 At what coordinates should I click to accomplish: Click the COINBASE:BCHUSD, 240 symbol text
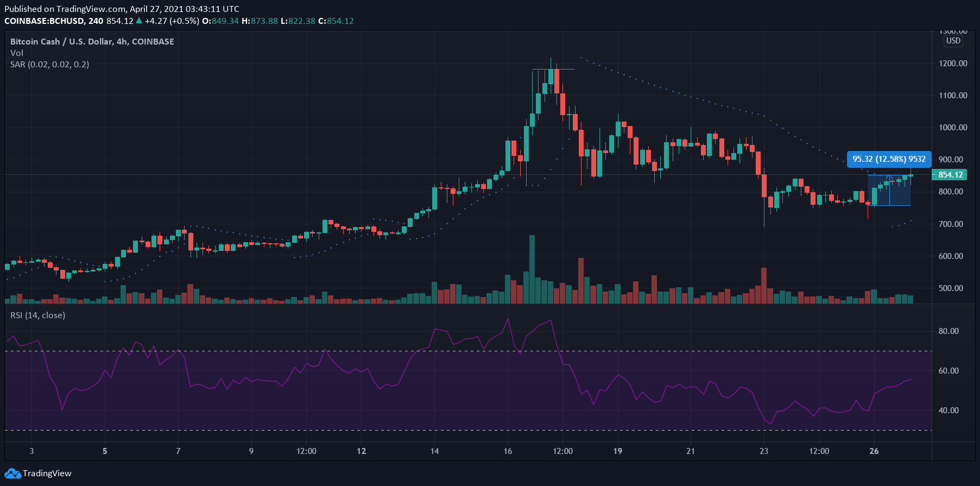click(54, 21)
